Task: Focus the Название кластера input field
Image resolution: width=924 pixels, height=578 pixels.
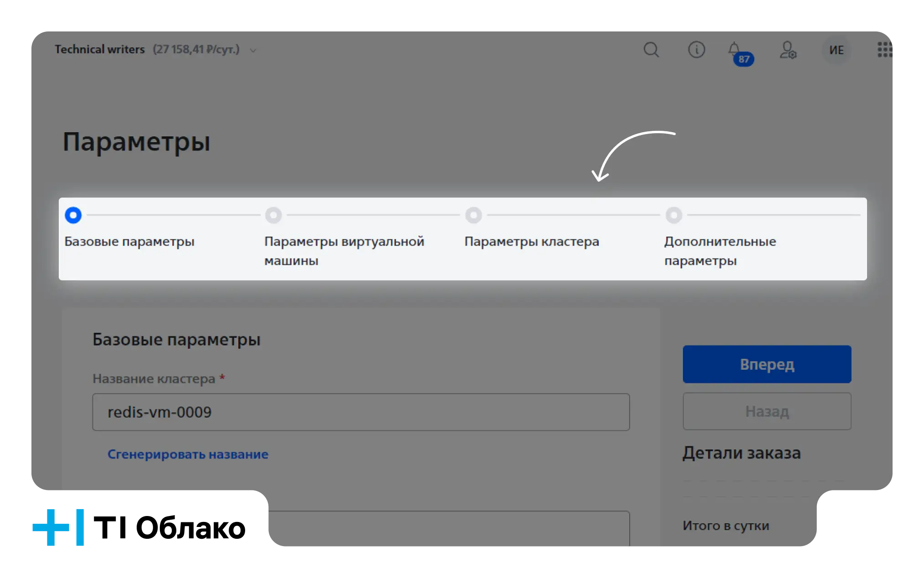Action: (x=361, y=412)
